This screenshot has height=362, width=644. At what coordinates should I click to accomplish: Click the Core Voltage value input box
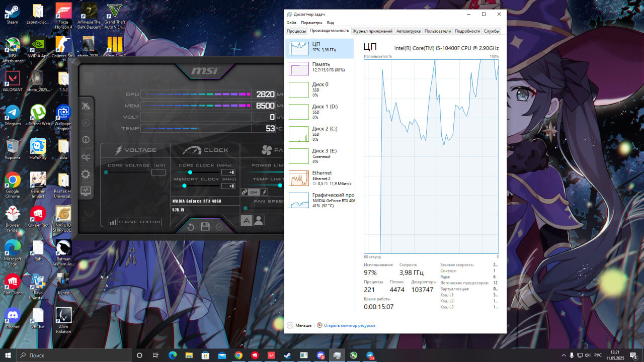click(158, 172)
